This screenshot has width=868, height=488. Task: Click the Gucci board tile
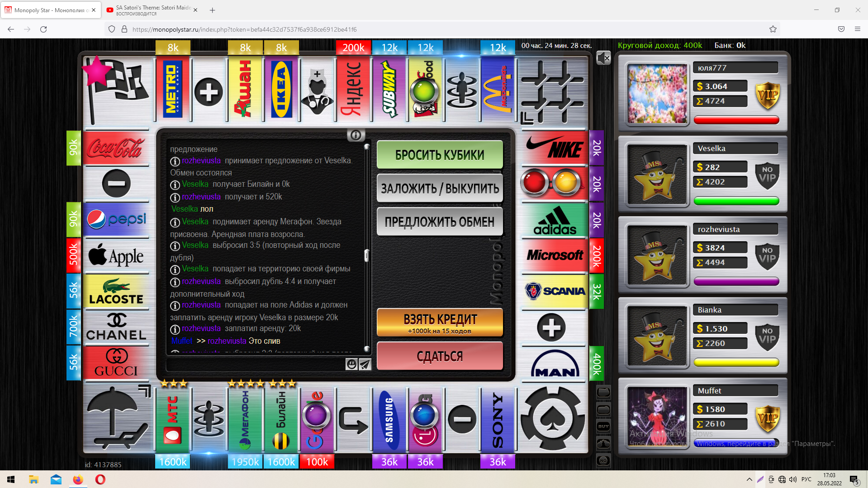(116, 363)
